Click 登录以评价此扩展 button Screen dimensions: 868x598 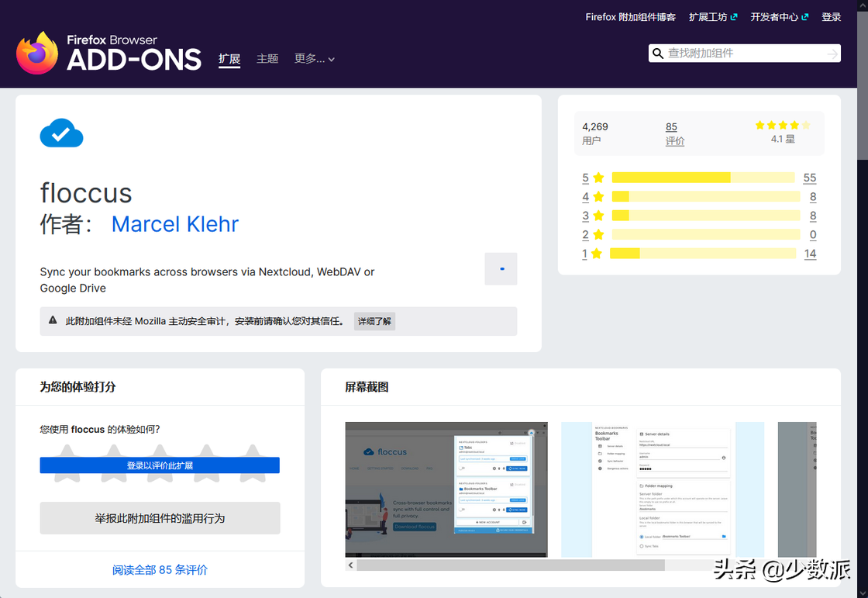160,465
